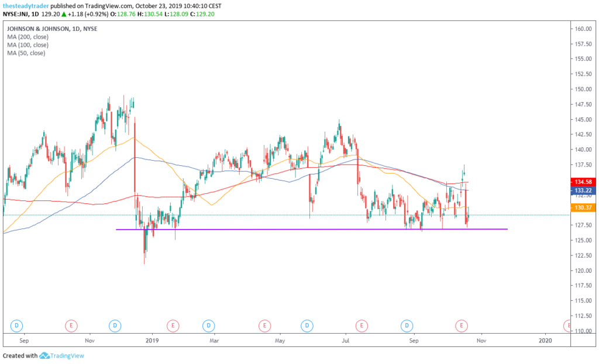Screen dimensions: 599x364
Task: Click the 2019 label on the time axis
Action: click(152, 341)
